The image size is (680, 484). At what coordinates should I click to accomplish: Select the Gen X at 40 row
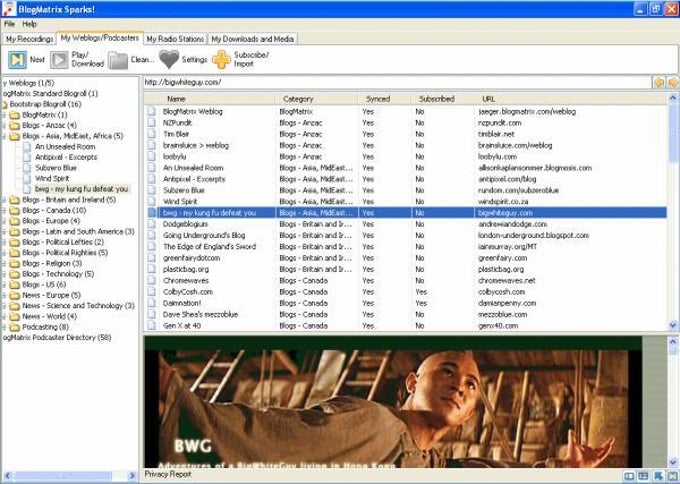click(405, 326)
